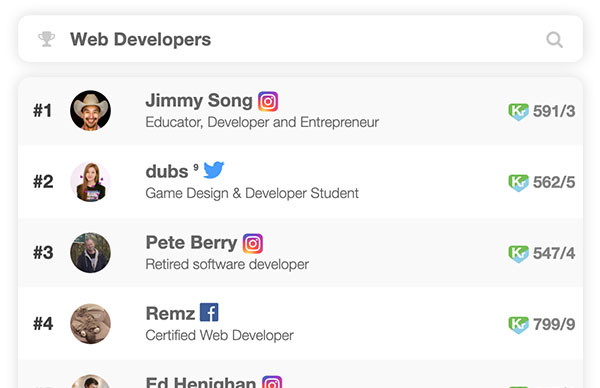This screenshot has width=600, height=388.
Task: Click the 547/4 Kred score
Action: click(554, 253)
